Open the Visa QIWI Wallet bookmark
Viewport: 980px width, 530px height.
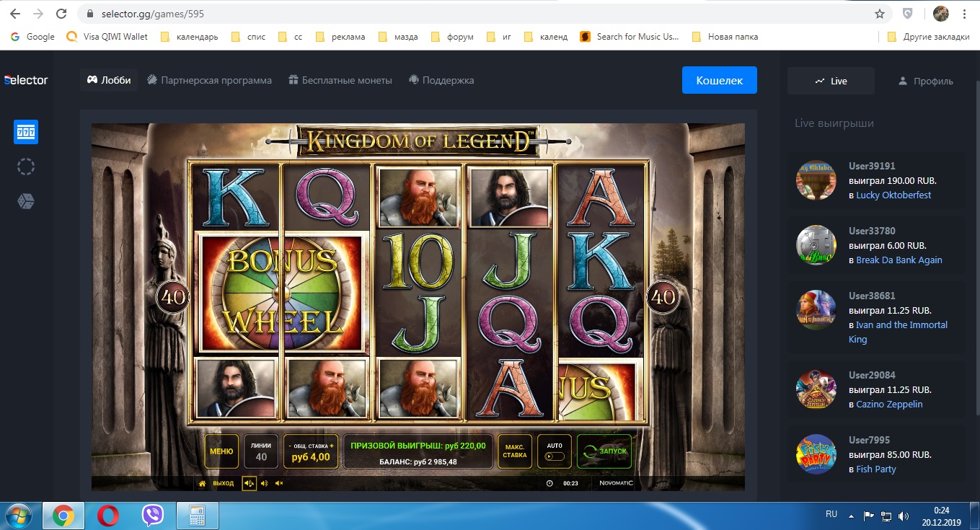(107, 37)
